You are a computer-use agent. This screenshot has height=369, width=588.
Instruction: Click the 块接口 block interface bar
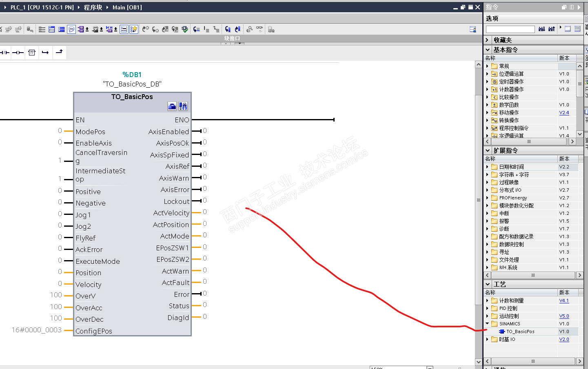pos(232,39)
